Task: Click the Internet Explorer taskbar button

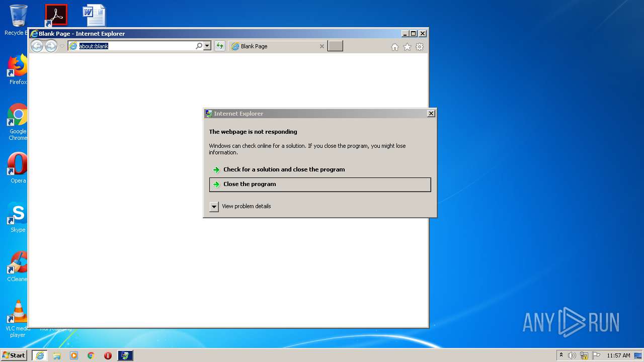Action: tap(40, 355)
